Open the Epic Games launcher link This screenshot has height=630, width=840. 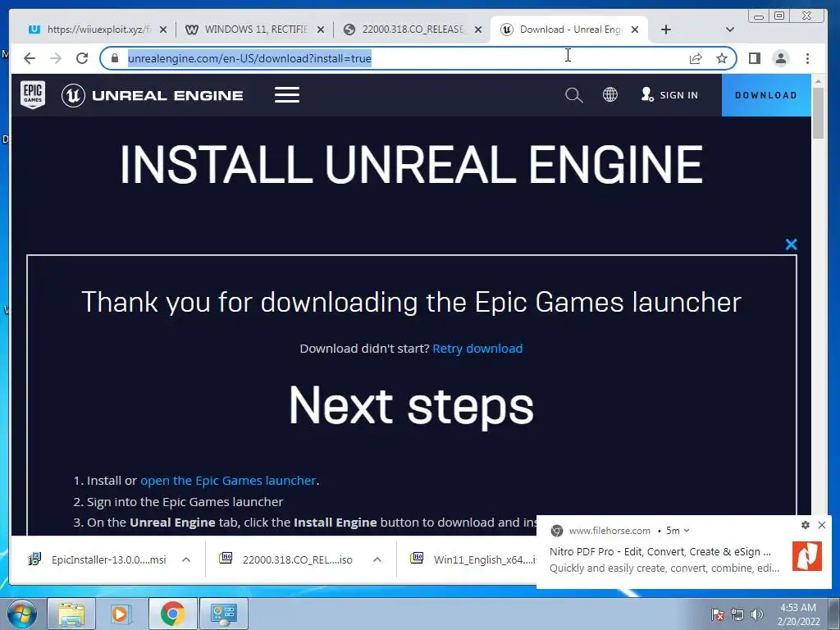228,481
